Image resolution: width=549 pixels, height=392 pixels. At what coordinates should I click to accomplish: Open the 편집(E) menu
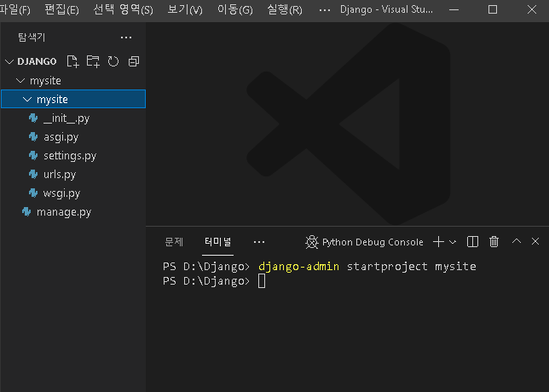61,10
